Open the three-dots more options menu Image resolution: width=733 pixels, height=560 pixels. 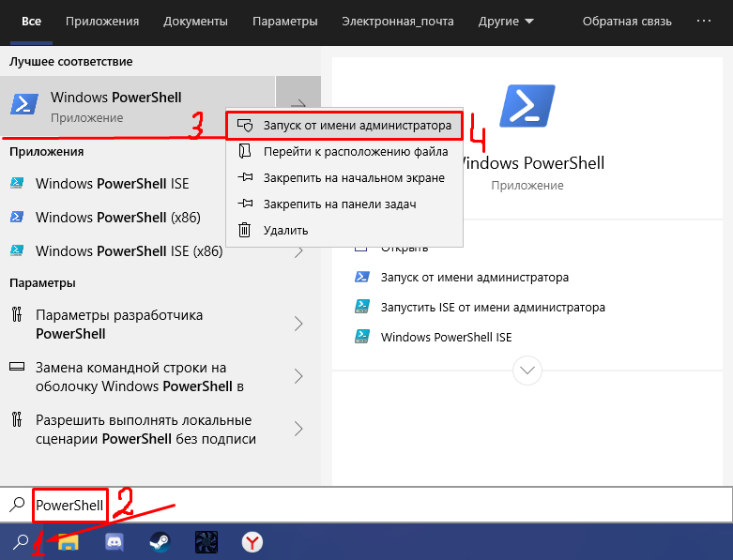(x=704, y=21)
